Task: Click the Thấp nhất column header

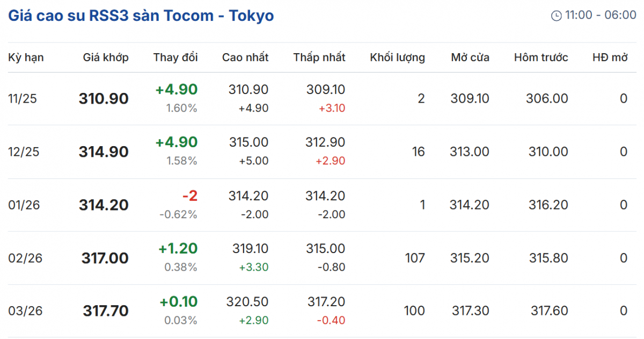Action: point(319,57)
